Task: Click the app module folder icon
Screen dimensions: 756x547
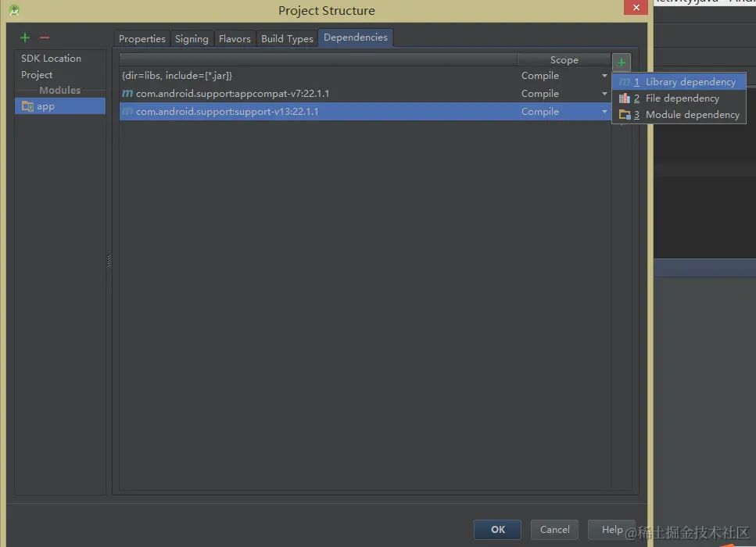Action: point(27,106)
